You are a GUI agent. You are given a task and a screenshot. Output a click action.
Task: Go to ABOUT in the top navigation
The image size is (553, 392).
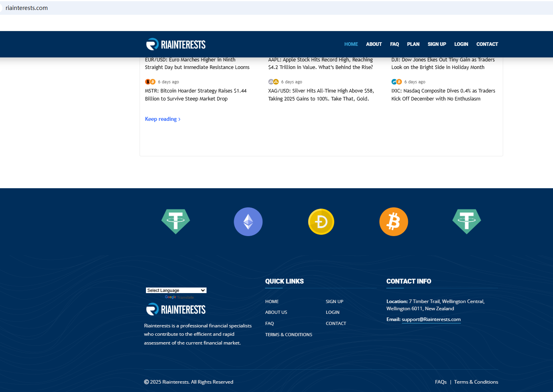(374, 44)
